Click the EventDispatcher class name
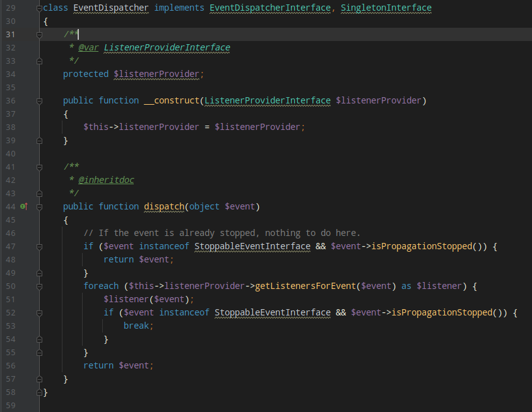The width and height of the screenshot is (532, 412). [x=111, y=8]
